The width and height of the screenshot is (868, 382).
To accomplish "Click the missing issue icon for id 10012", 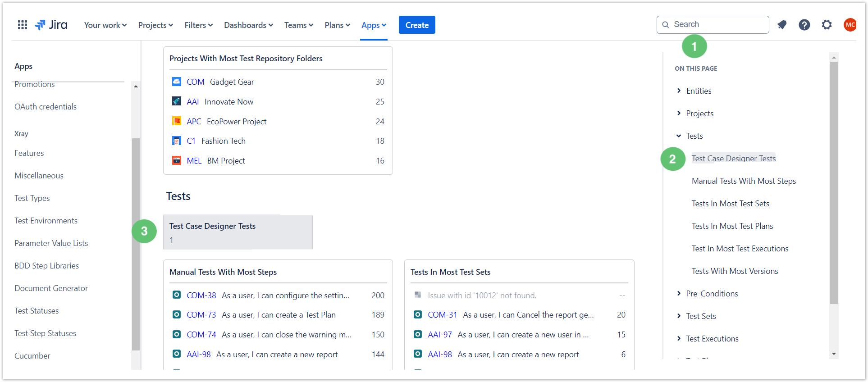I will (418, 295).
